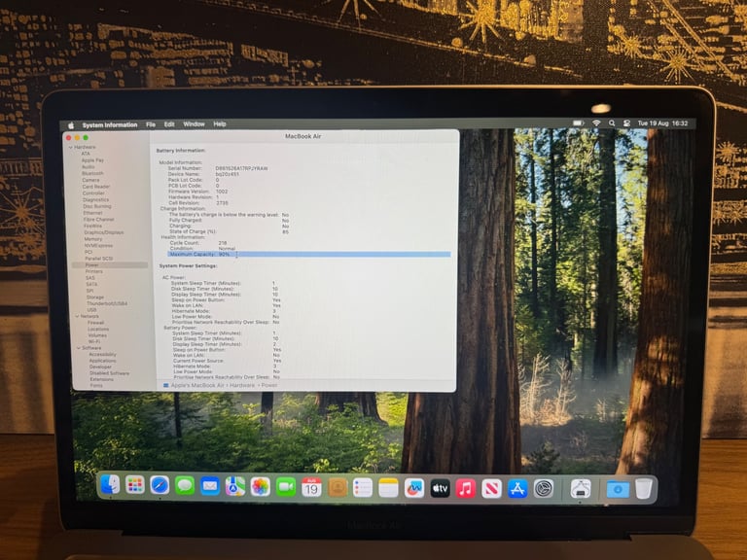Select Disabled Software in sidebar
The image size is (747, 560).
click(x=109, y=373)
